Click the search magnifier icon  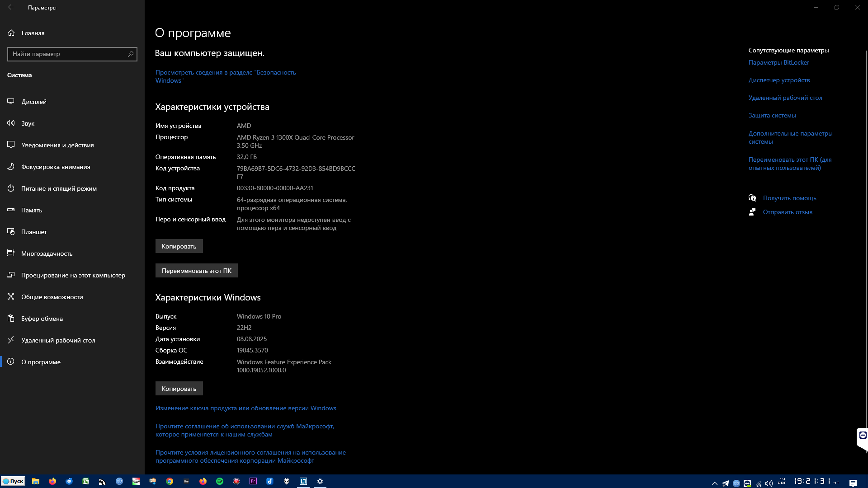click(x=131, y=54)
